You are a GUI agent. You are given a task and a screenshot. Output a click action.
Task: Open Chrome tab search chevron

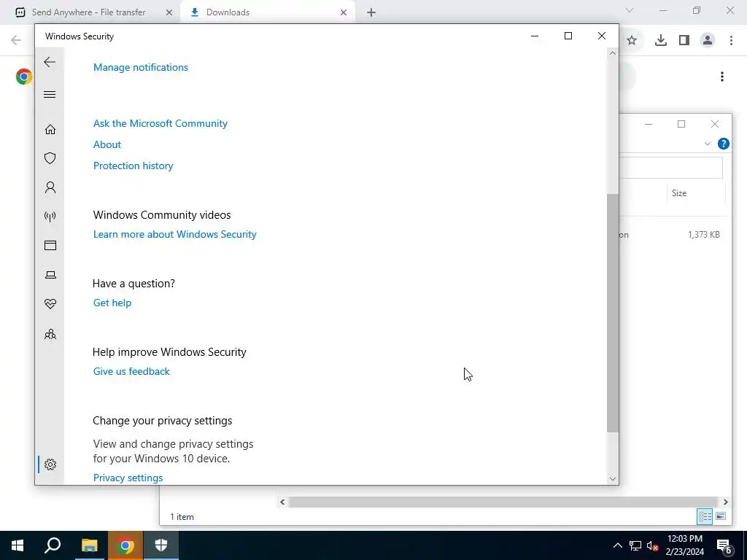630,10
